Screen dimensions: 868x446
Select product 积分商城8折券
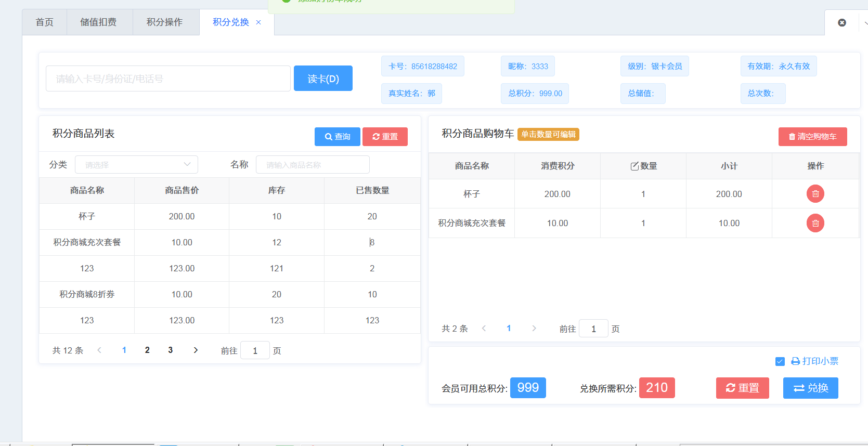229,294
